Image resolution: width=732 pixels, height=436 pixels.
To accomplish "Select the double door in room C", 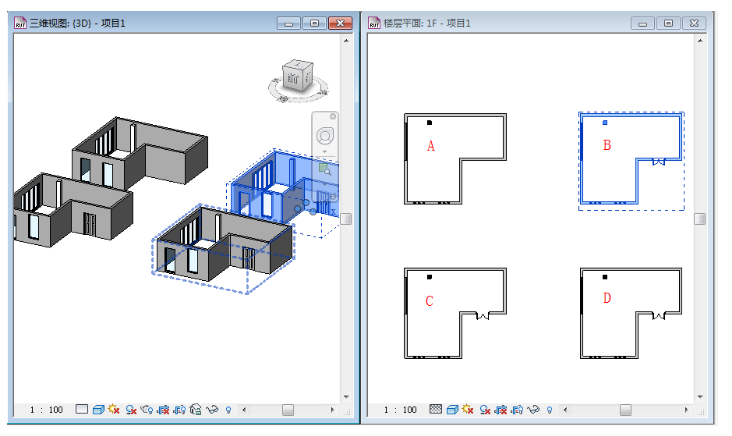I will click(483, 316).
